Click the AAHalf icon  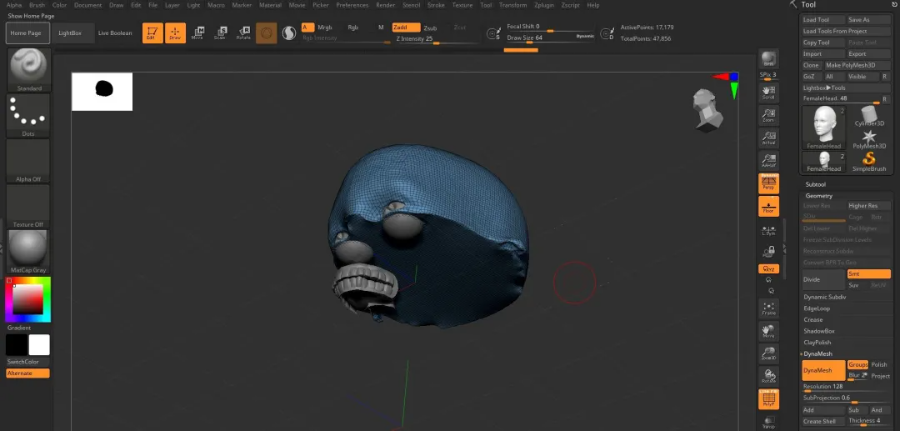click(x=768, y=160)
